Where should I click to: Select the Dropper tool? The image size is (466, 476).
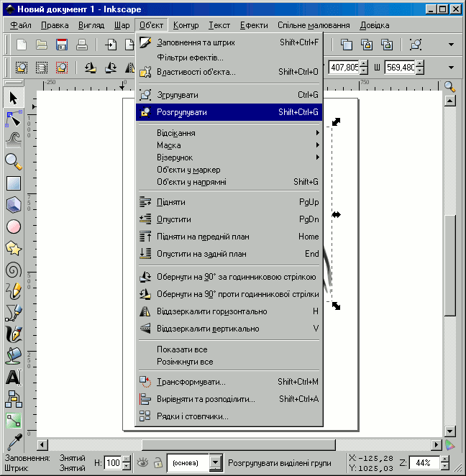pyautogui.click(x=14, y=442)
